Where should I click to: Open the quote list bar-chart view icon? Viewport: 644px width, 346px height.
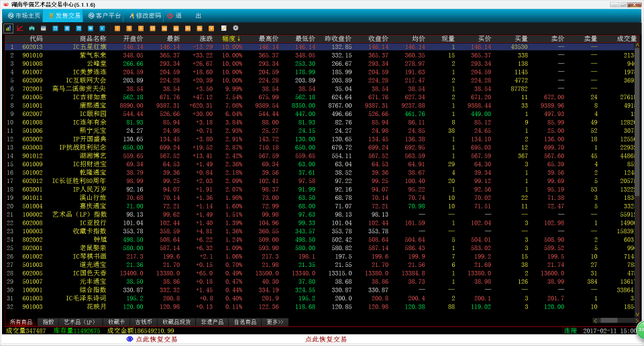coord(8,28)
